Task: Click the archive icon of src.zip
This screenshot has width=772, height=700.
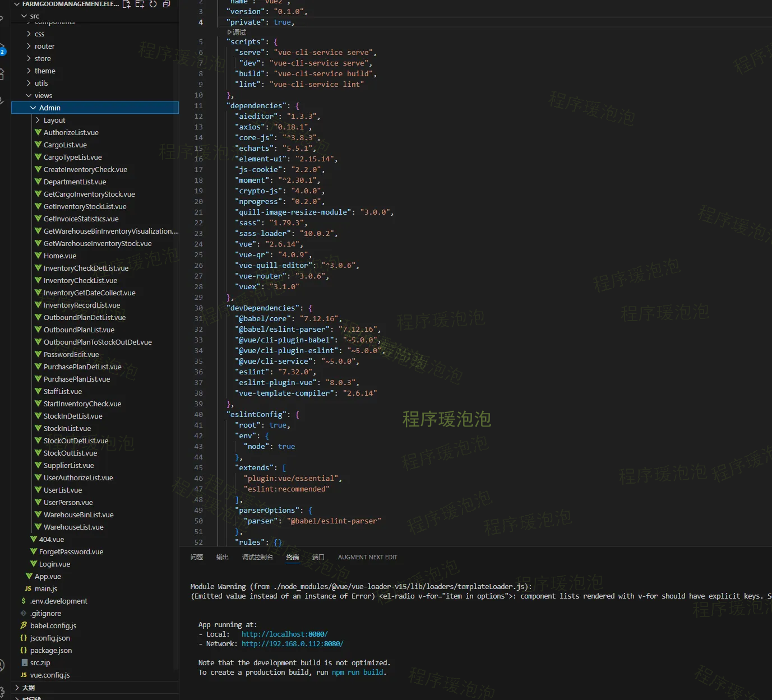Action: [24, 662]
